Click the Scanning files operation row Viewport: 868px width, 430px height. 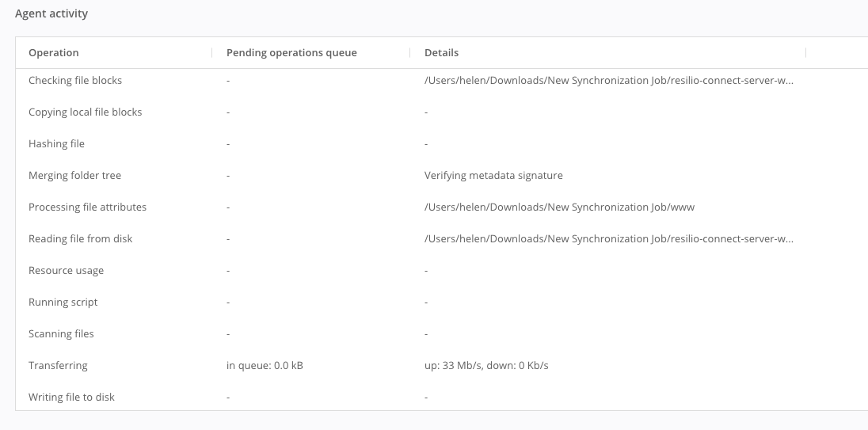(61, 334)
